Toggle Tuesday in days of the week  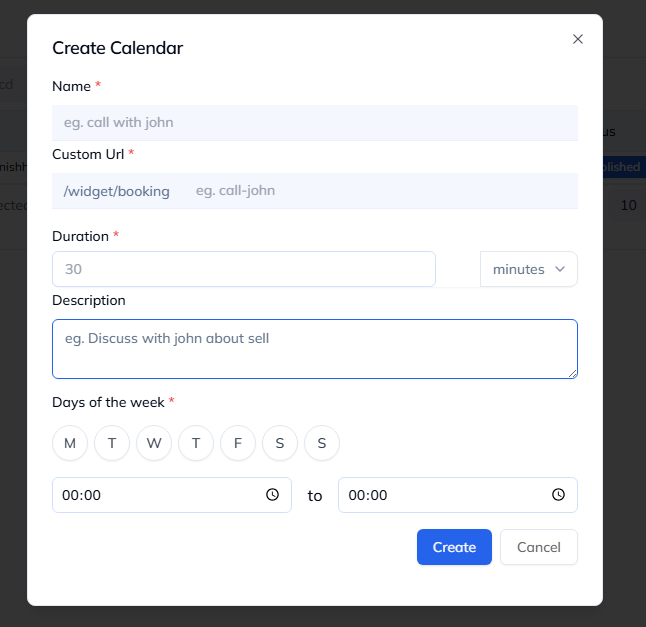click(x=112, y=443)
